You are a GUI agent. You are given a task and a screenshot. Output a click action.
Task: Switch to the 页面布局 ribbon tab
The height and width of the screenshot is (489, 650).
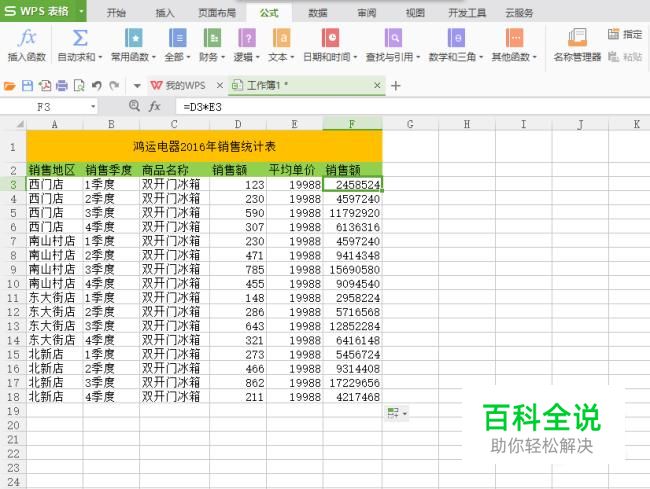pyautogui.click(x=217, y=13)
